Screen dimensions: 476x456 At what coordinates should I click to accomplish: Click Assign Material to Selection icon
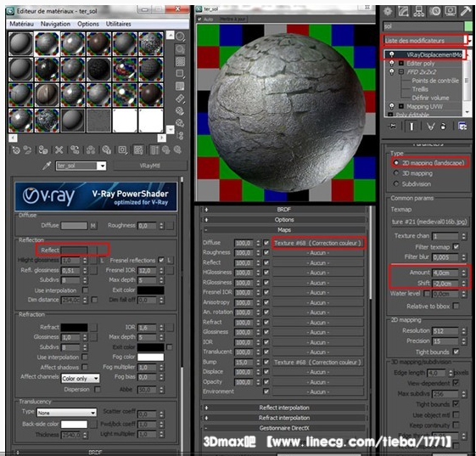tap(43, 149)
